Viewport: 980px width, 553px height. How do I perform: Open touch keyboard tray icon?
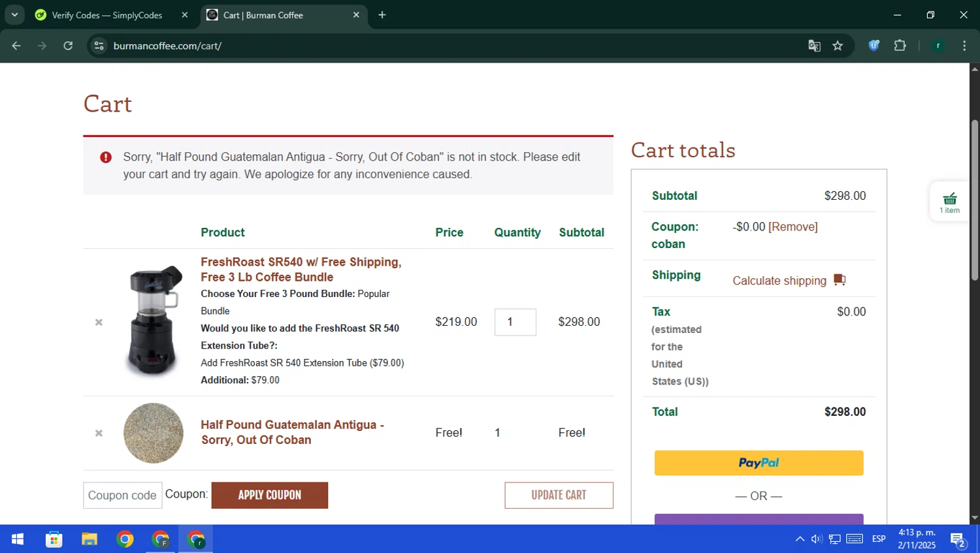pos(855,539)
